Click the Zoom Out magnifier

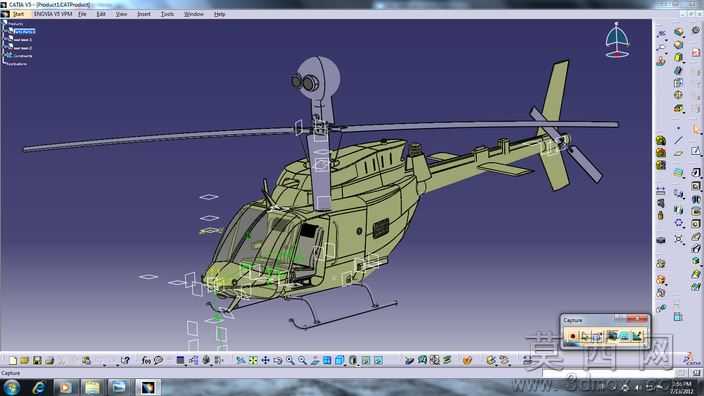[302, 361]
